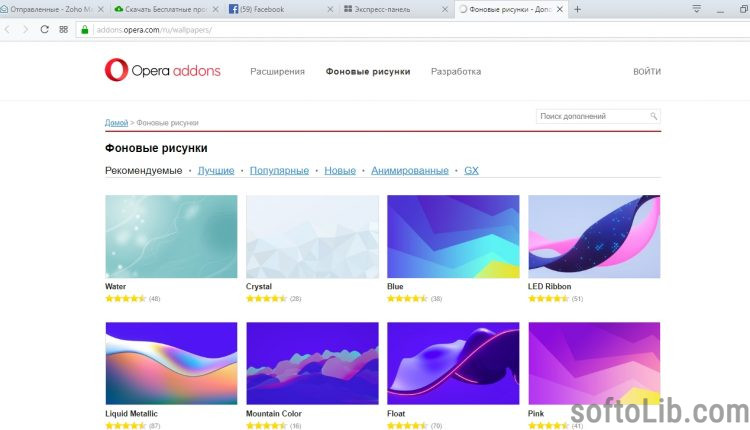750x430 pixels.
Task: Click the LED Ribbon wallpaper title
Action: point(550,287)
